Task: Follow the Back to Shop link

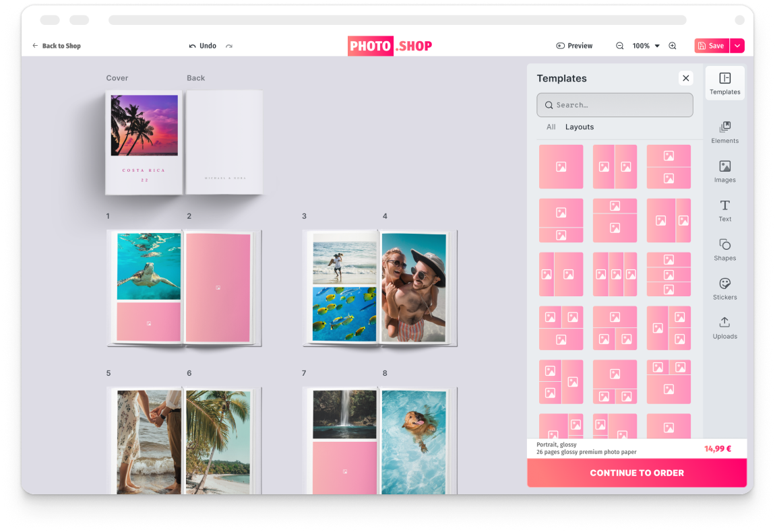Action: [x=57, y=45]
